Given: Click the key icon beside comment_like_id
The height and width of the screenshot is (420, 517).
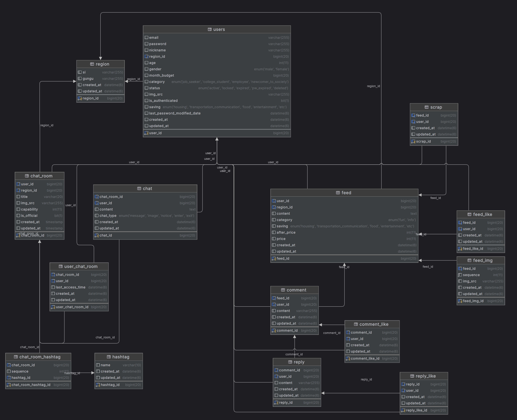Looking at the screenshot, I should click(348, 358).
